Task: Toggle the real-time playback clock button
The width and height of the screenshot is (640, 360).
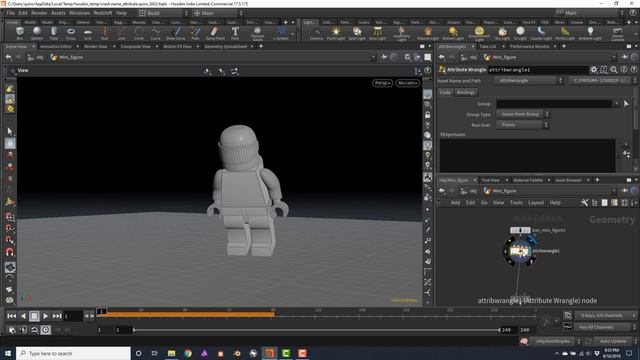Action: [45, 329]
